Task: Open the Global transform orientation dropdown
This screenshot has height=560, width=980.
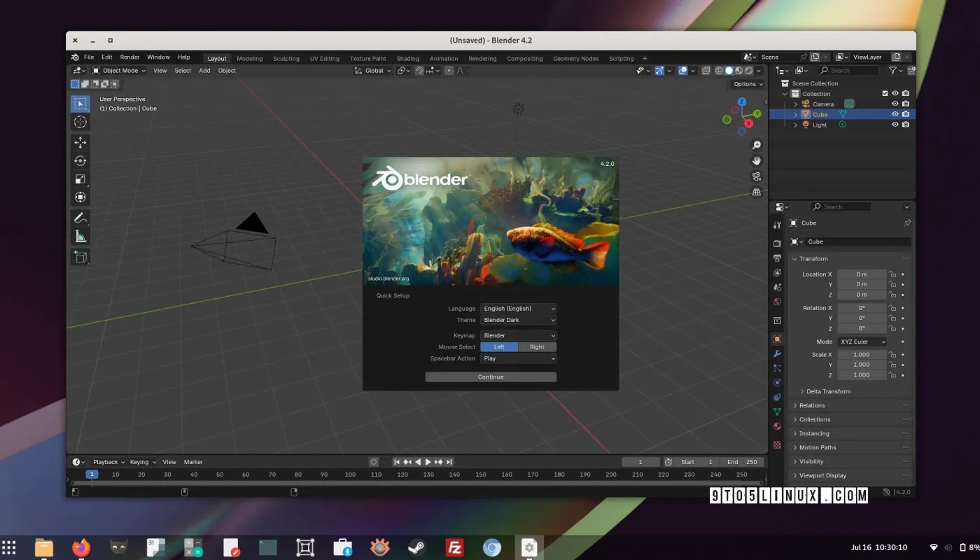Action: [x=372, y=71]
